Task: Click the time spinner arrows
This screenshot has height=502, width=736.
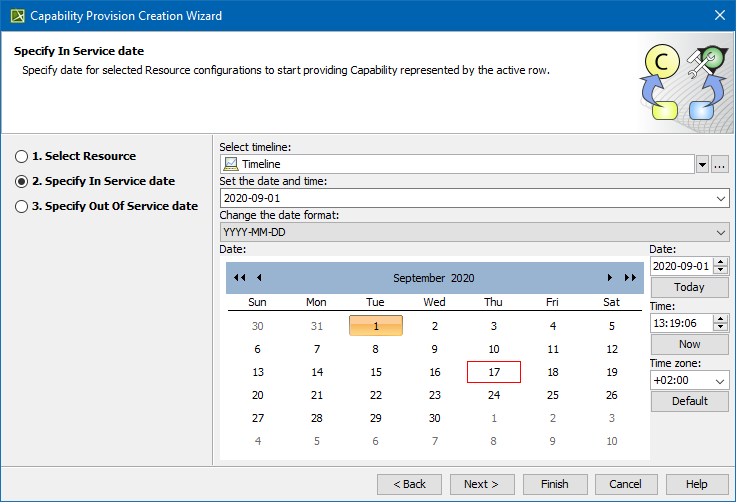Action: coord(721,323)
